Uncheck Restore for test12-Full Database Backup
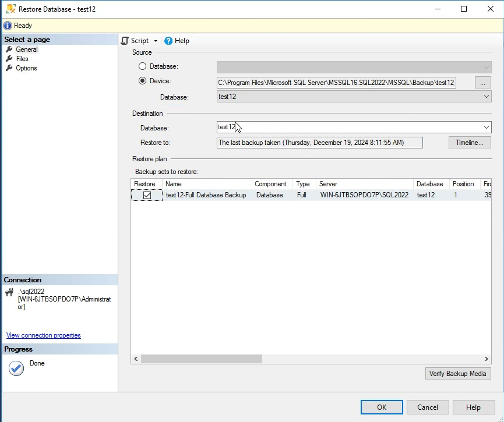 pos(147,195)
